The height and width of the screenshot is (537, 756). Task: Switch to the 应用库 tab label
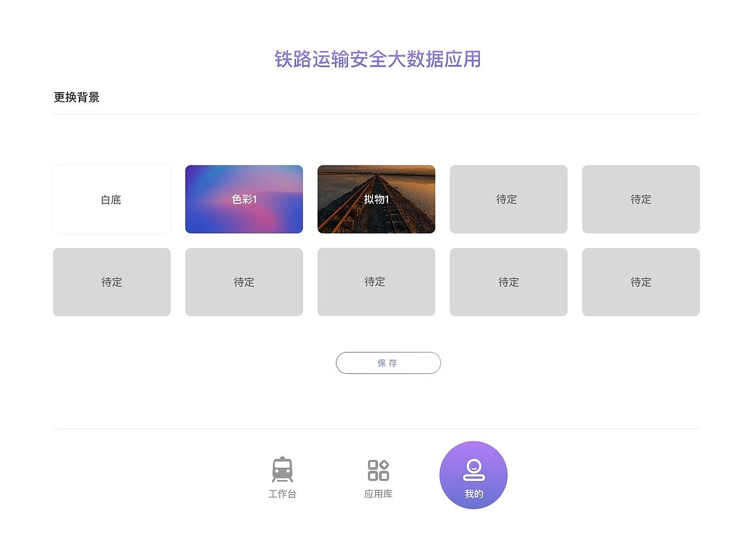(378, 494)
